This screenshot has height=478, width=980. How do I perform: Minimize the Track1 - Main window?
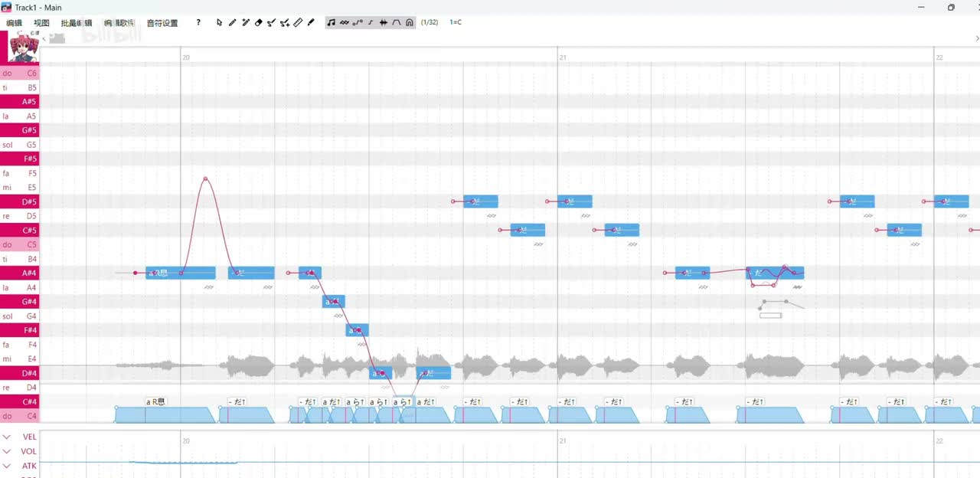pyautogui.click(x=920, y=7)
